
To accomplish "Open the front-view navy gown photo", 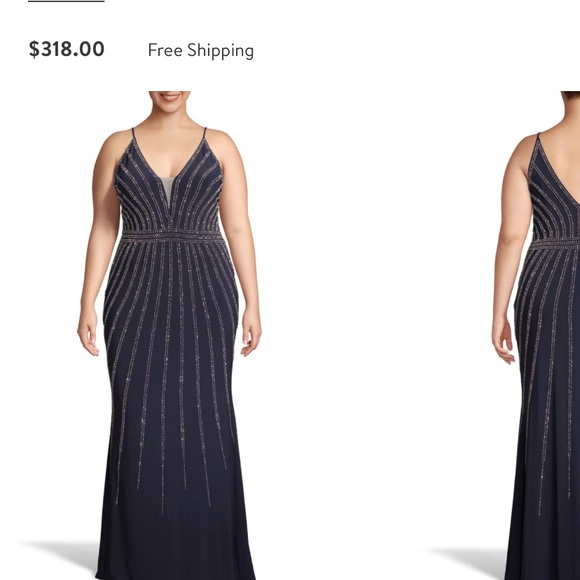I will click(x=169, y=335).
